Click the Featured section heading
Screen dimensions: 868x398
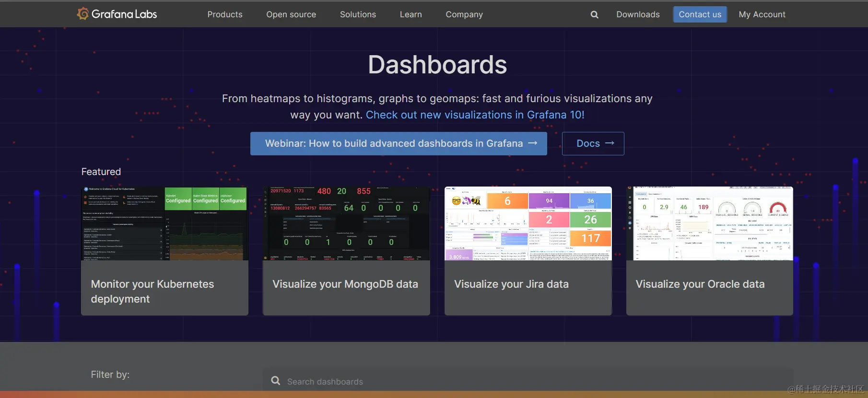[101, 172]
